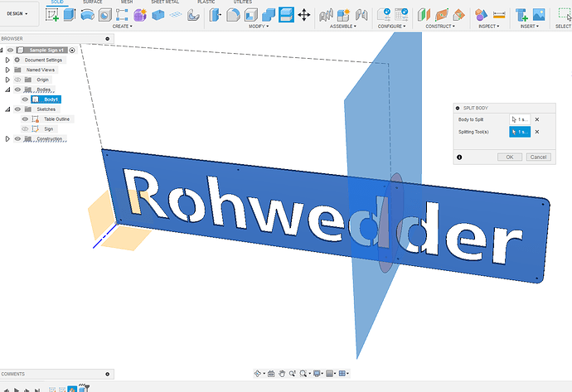
Task: Activate the Sample Sign component radio button
Action: point(72,50)
